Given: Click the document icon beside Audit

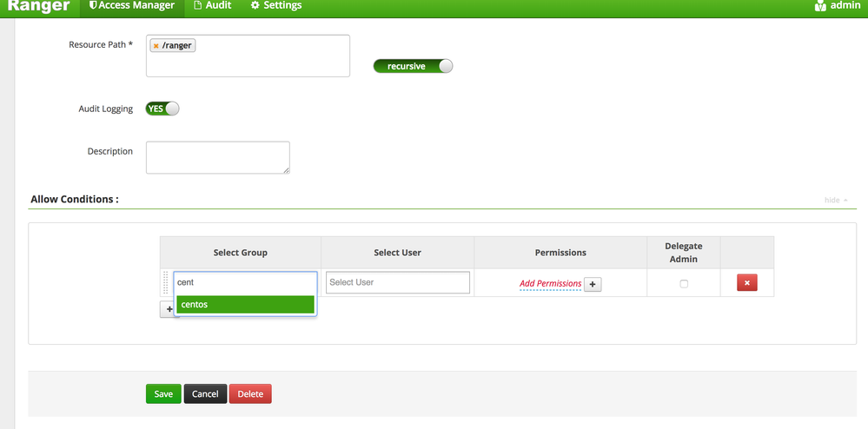Looking at the screenshot, I should (197, 5).
